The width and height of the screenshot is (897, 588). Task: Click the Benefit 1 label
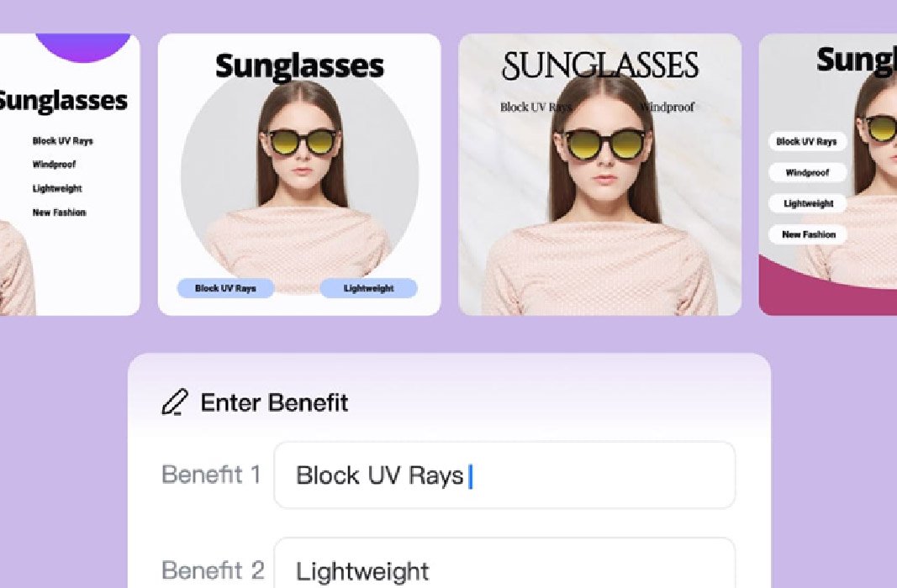coord(211,475)
